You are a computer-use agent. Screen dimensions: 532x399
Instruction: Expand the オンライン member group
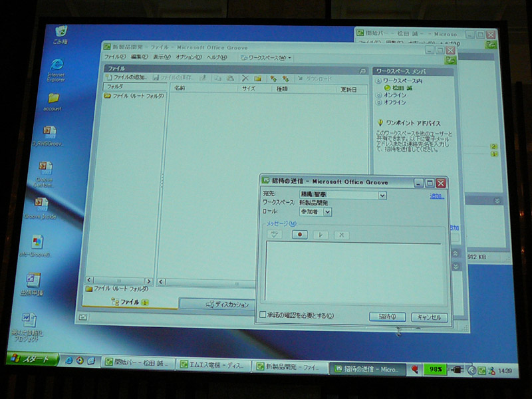coord(378,95)
